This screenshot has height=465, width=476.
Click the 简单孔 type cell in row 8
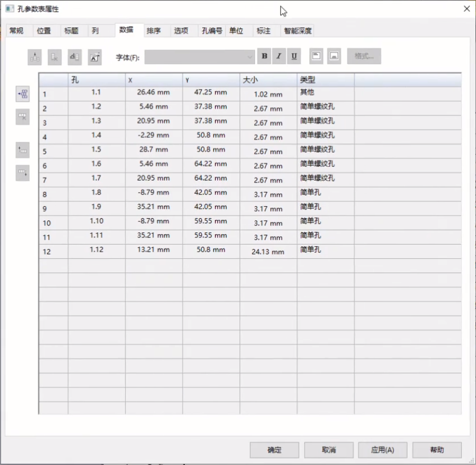(326, 194)
